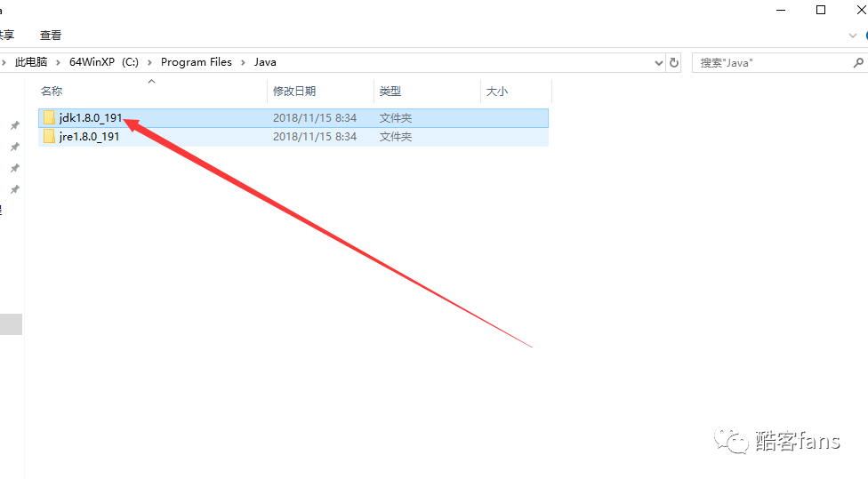868x479 pixels.
Task: Expand the ribbon with the chevron
Action: (853, 36)
